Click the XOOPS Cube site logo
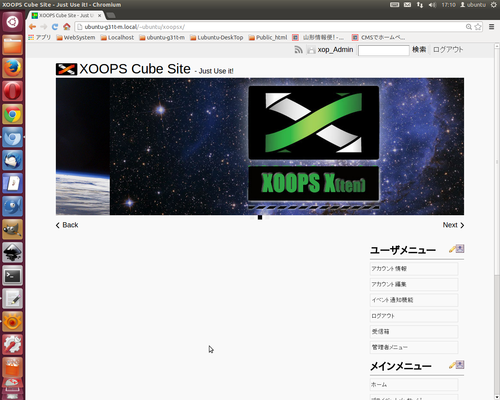 pos(66,69)
